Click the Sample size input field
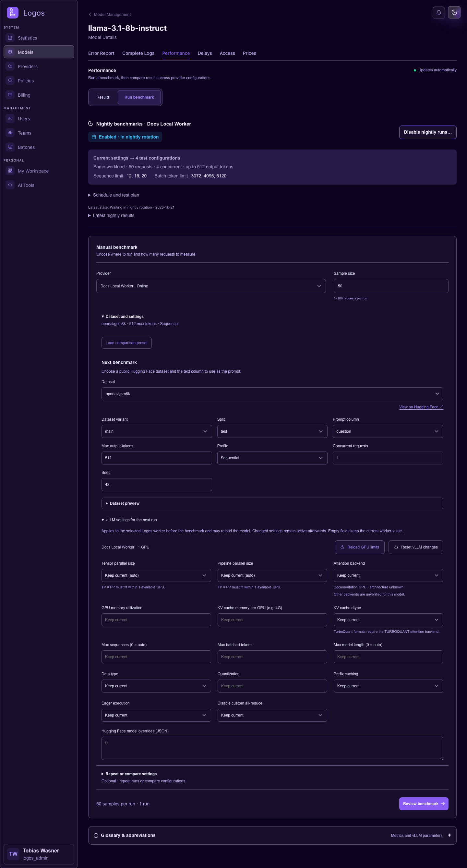This screenshot has width=467, height=868. [x=391, y=286]
